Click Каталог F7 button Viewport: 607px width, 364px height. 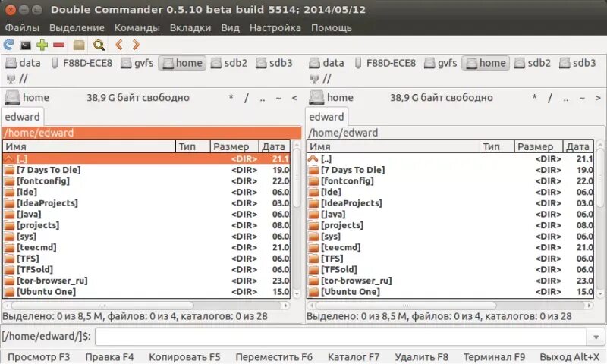pyautogui.click(x=354, y=357)
